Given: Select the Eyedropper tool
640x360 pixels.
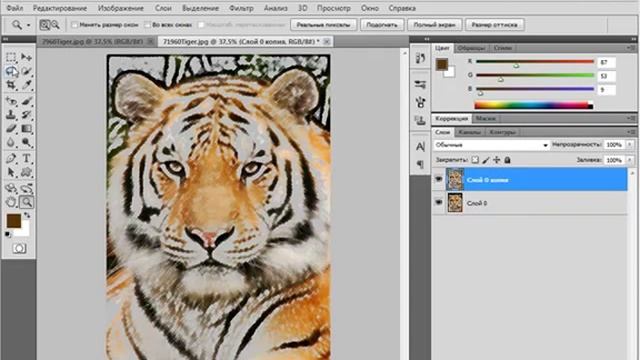Looking at the screenshot, I should pyautogui.click(x=27, y=85).
